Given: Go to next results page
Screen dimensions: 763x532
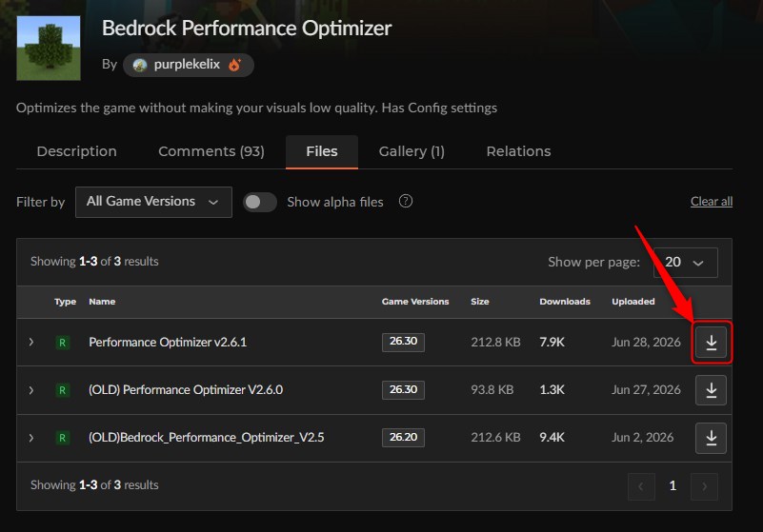Looking at the screenshot, I should coord(704,485).
